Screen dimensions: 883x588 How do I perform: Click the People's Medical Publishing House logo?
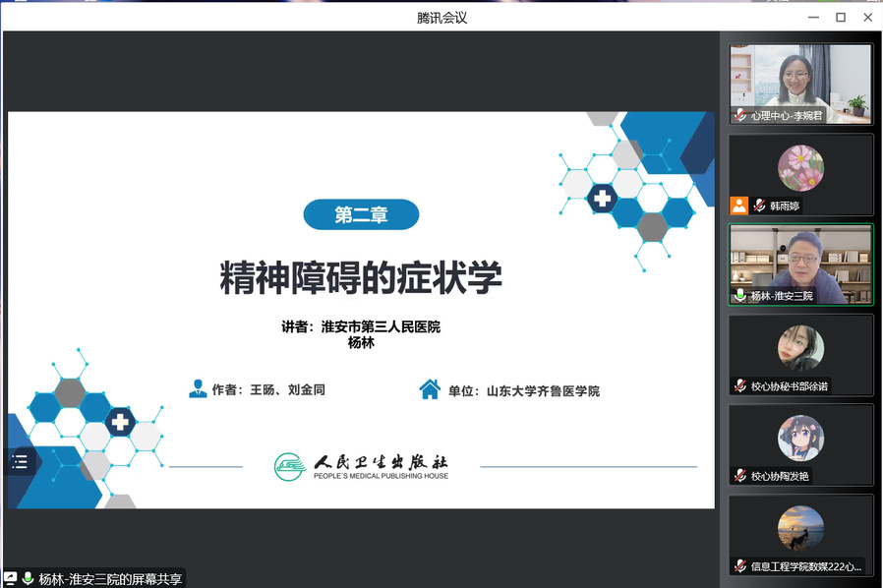tap(361, 465)
